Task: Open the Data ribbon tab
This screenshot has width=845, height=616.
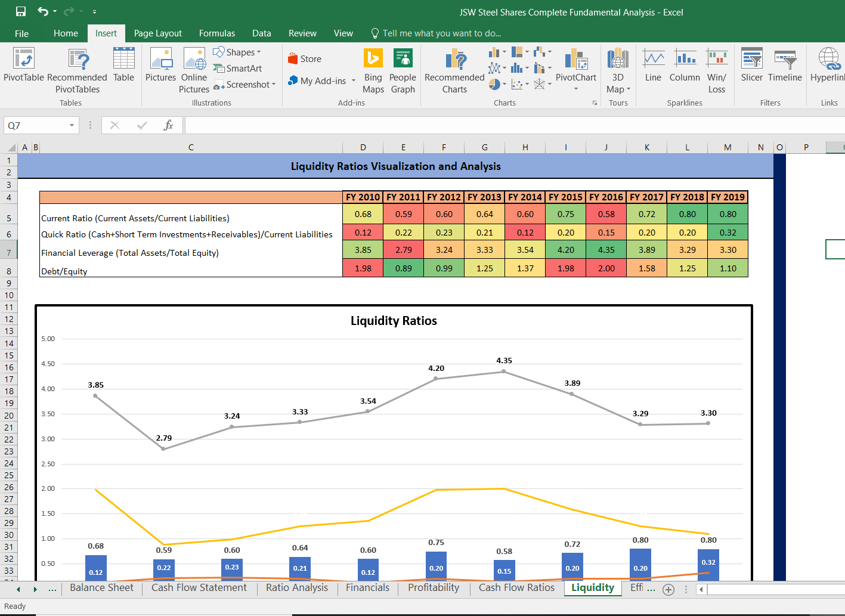Action: click(262, 33)
